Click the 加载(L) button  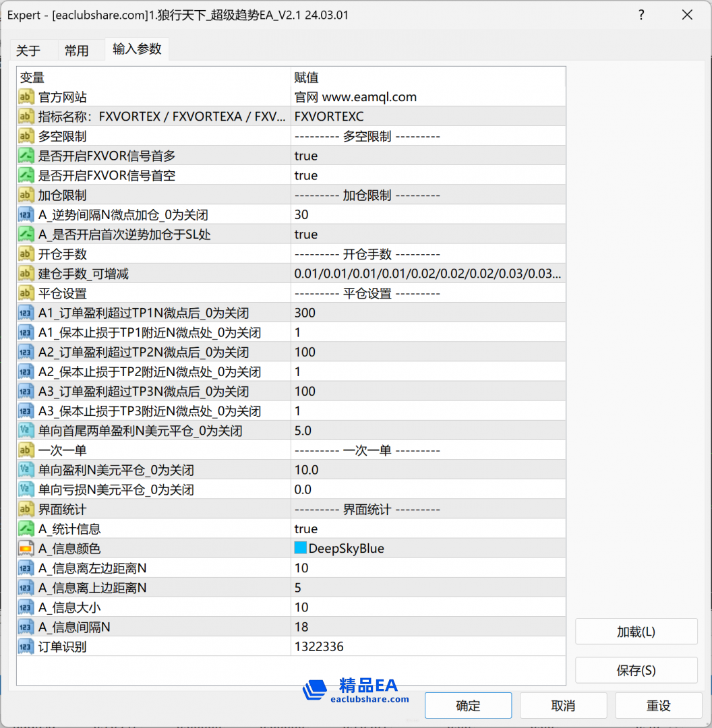coord(636,632)
